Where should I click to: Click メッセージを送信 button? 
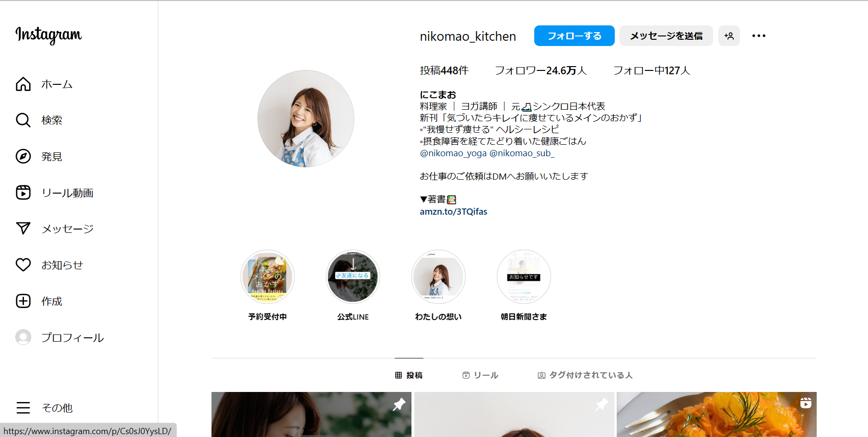666,36
